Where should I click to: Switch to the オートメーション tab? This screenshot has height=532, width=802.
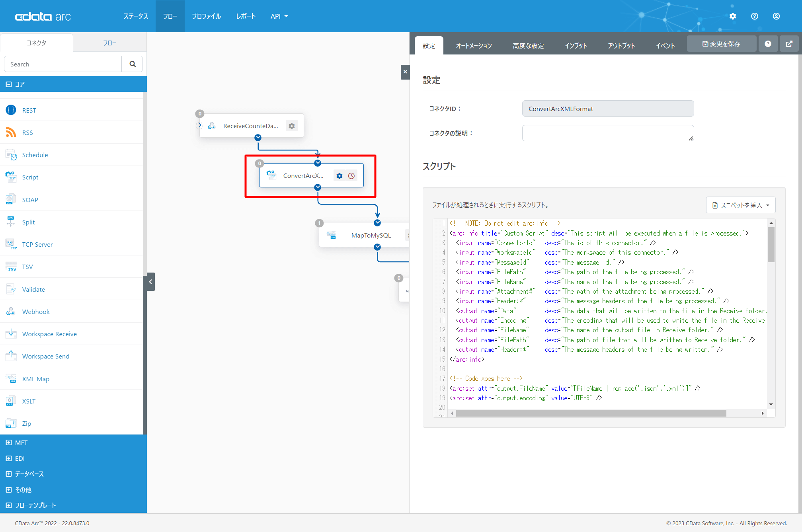(474, 46)
